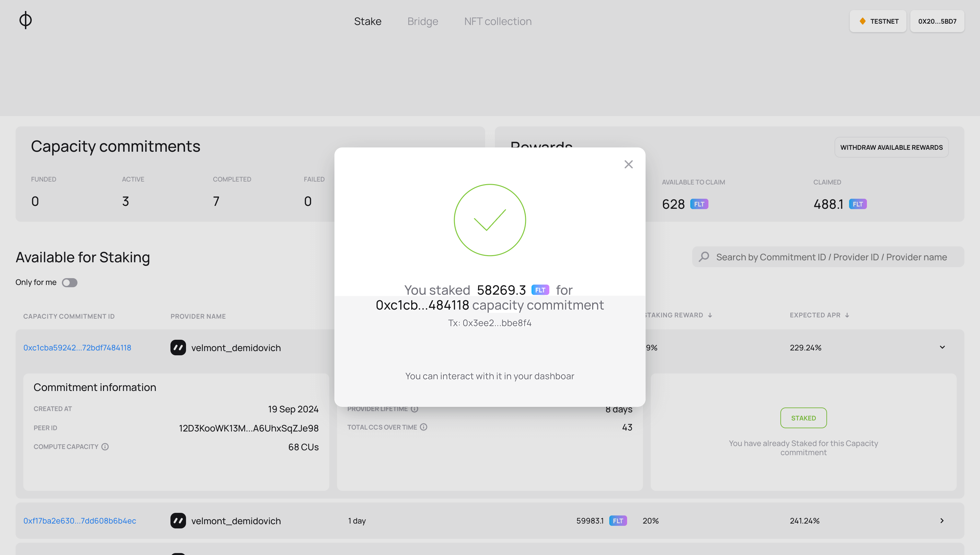The height and width of the screenshot is (555, 980).
Task: Enable the Only for me toggle
Action: 69,282
